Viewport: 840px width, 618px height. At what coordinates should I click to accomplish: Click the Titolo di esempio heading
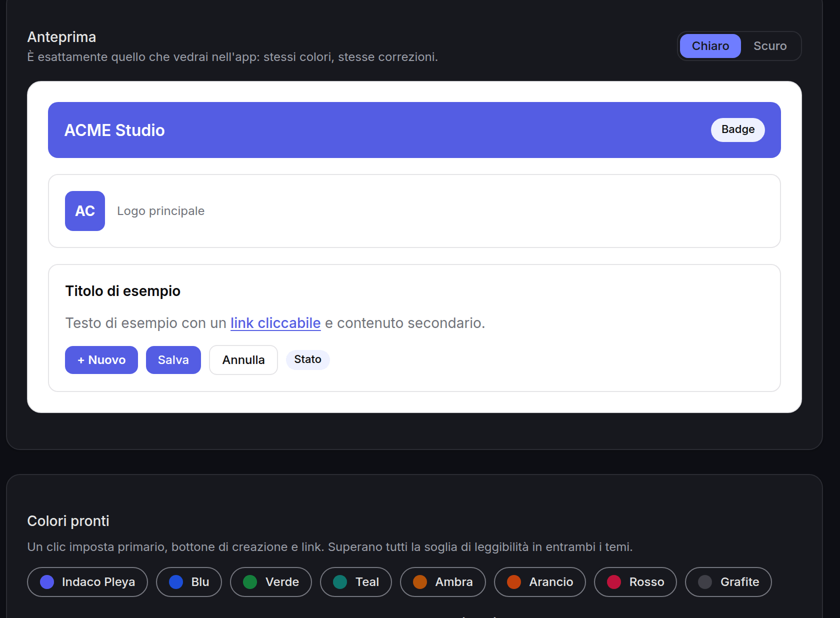coord(123,291)
